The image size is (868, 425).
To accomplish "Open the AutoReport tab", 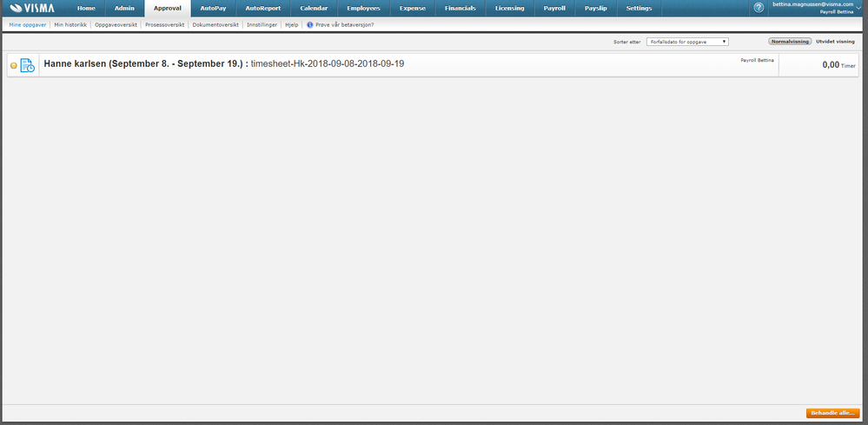I will [263, 9].
